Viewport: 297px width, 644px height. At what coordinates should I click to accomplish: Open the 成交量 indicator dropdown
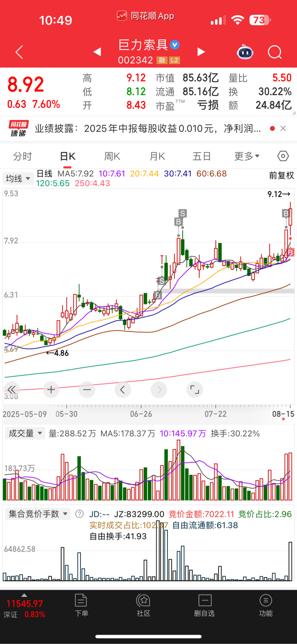click(25, 434)
